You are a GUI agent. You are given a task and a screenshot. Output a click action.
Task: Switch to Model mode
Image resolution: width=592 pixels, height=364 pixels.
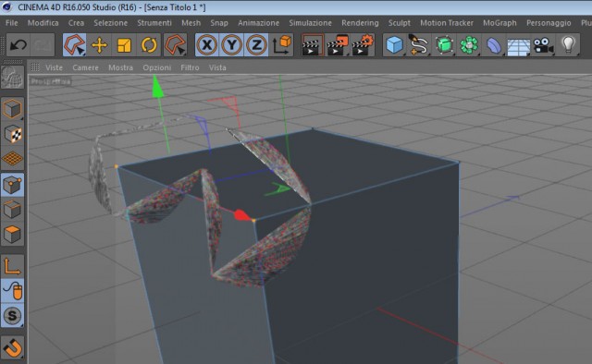12,109
